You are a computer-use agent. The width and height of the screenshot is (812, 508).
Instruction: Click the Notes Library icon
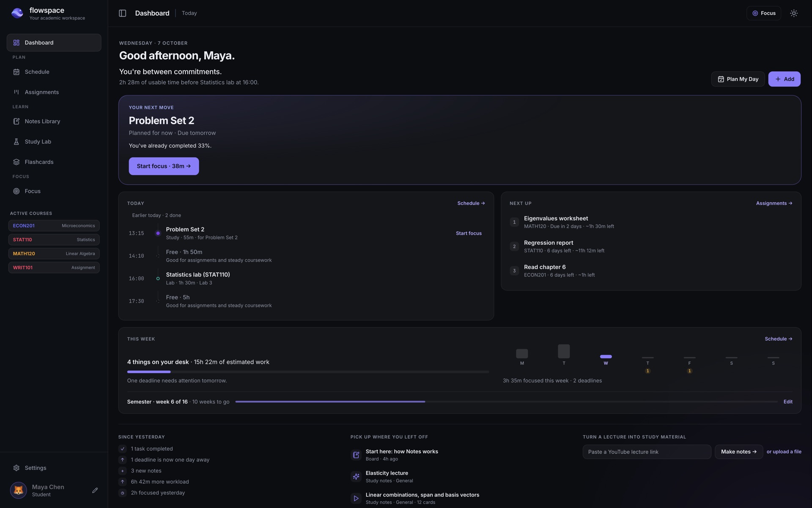16,121
